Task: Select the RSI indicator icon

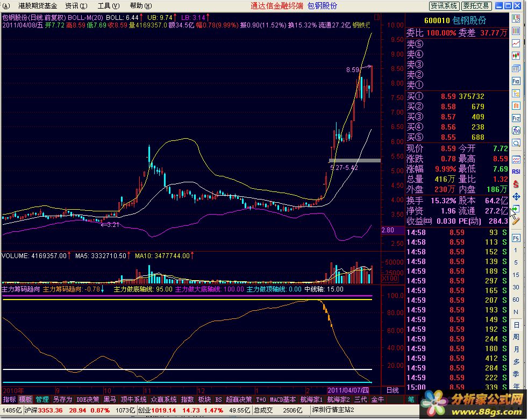Action: click(516, 172)
